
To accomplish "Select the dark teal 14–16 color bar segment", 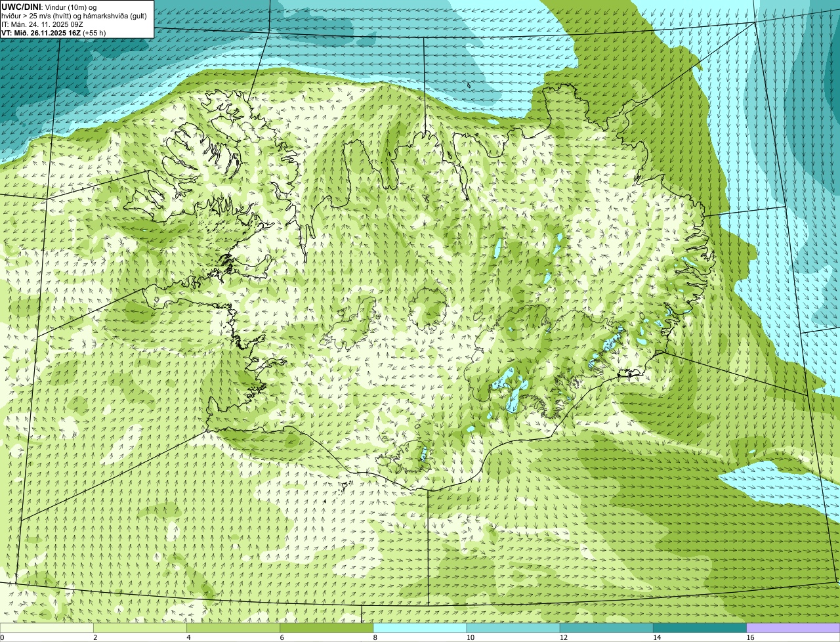I will [x=700, y=628].
